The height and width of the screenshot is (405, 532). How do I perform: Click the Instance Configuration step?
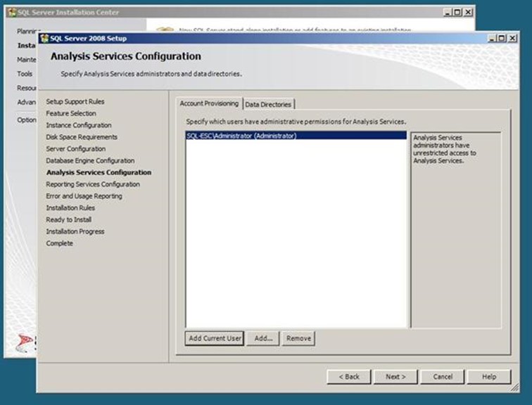tap(79, 125)
